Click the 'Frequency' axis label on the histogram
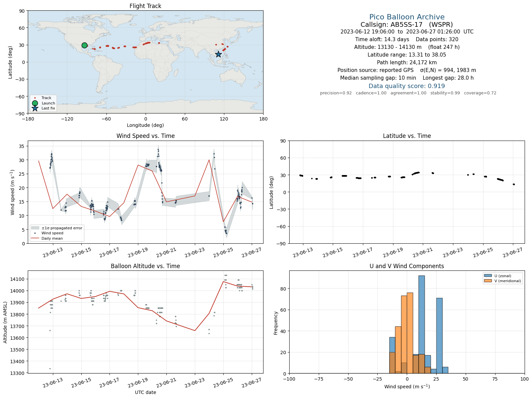532x398 pixels. (x=276, y=323)
